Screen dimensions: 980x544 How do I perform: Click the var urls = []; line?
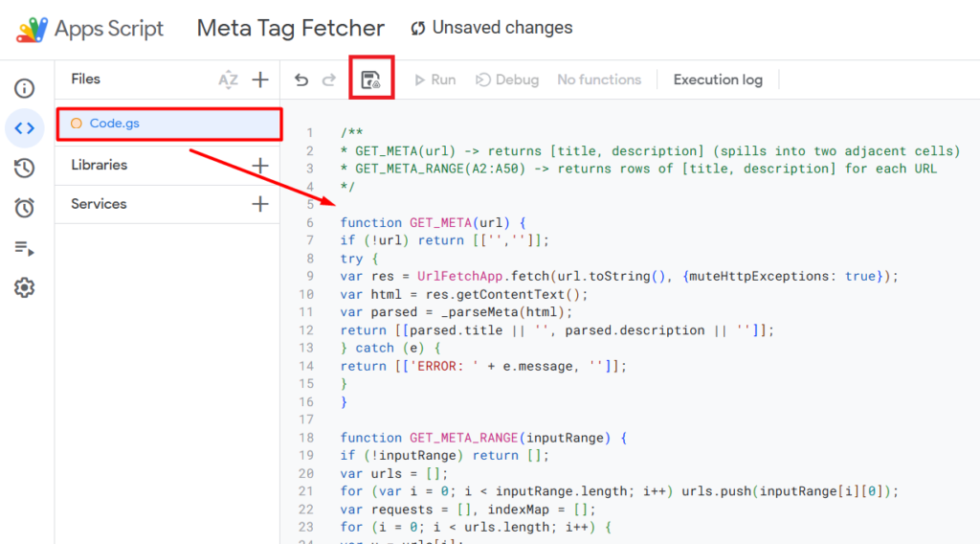[394, 474]
